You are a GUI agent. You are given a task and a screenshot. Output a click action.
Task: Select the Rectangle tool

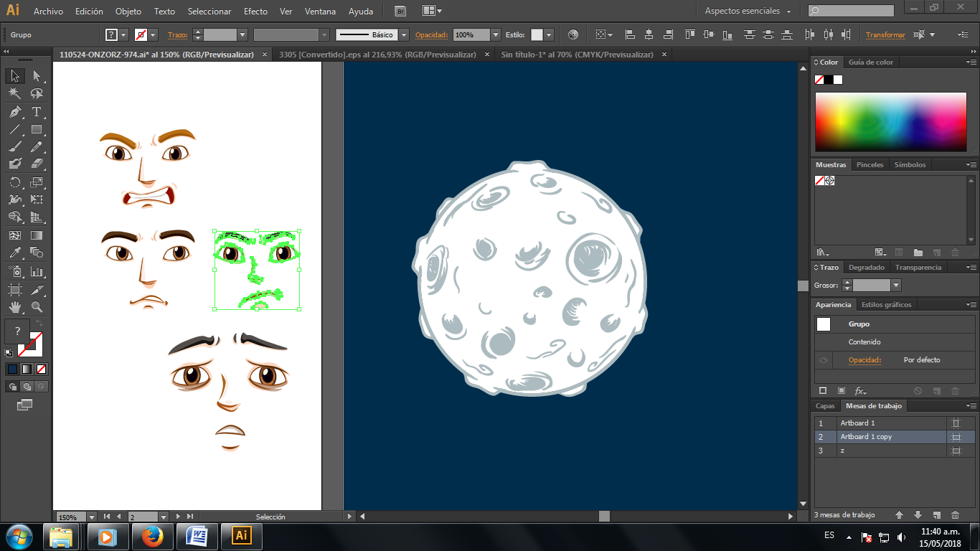[x=37, y=130]
